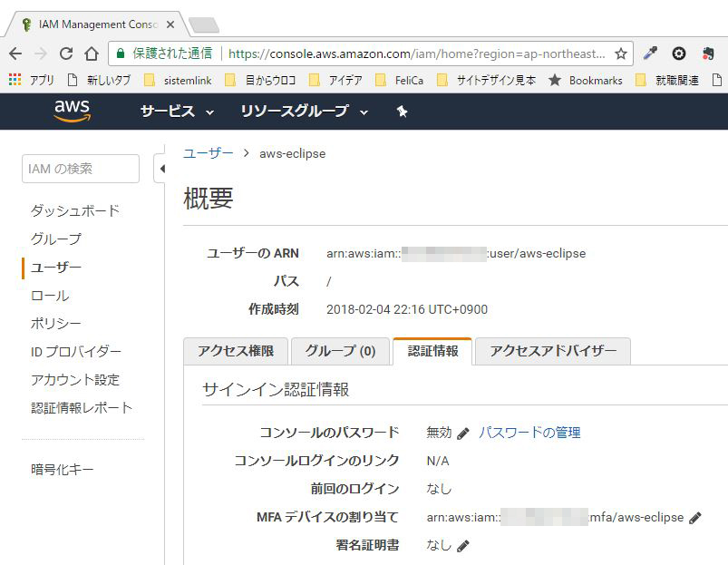Click the AWS logo
The width and height of the screenshot is (728, 565).
[72, 111]
